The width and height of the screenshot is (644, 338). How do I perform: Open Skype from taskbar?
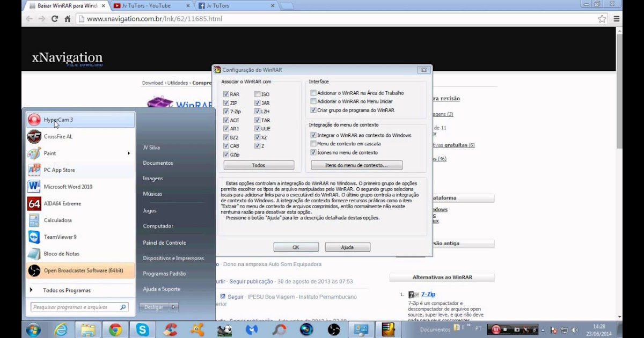tap(142, 329)
